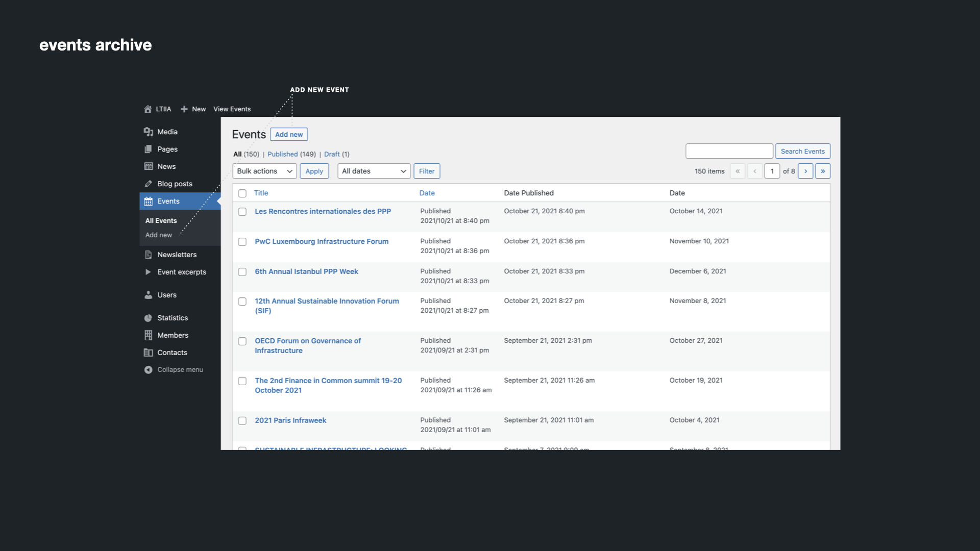Click the Users person icon
The height and width of the screenshot is (551, 980).
(149, 295)
